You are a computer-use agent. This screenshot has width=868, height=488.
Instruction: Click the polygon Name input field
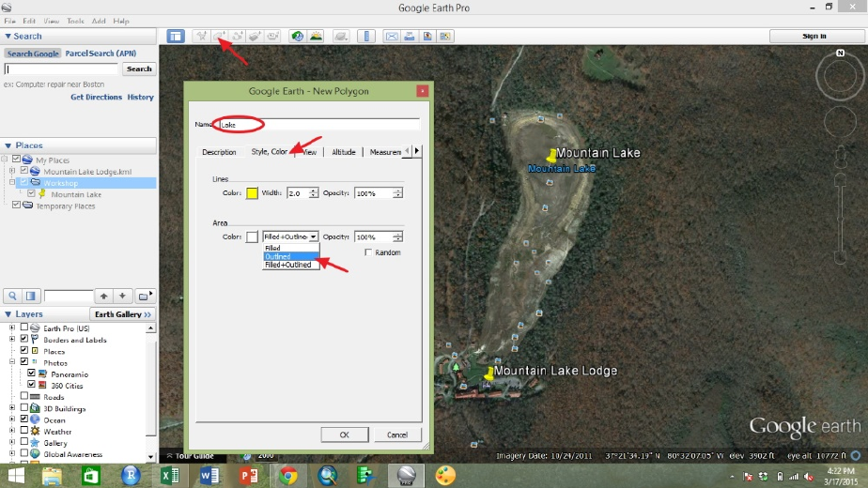318,125
